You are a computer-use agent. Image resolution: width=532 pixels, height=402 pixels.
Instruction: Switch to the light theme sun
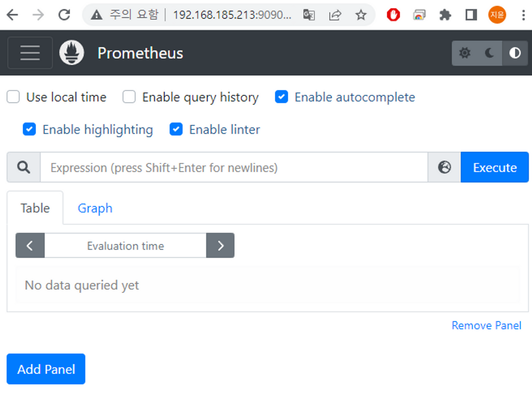pyautogui.click(x=465, y=53)
